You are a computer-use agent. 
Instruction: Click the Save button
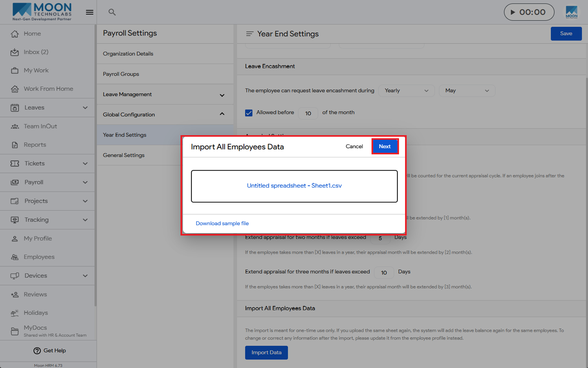point(566,34)
